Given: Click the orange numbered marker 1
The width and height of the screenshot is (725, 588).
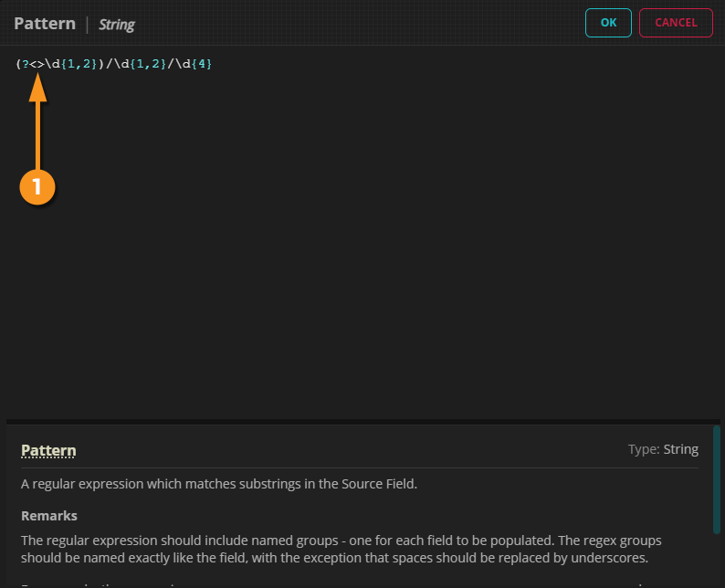Looking at the screenshot, I should point(37,186).
